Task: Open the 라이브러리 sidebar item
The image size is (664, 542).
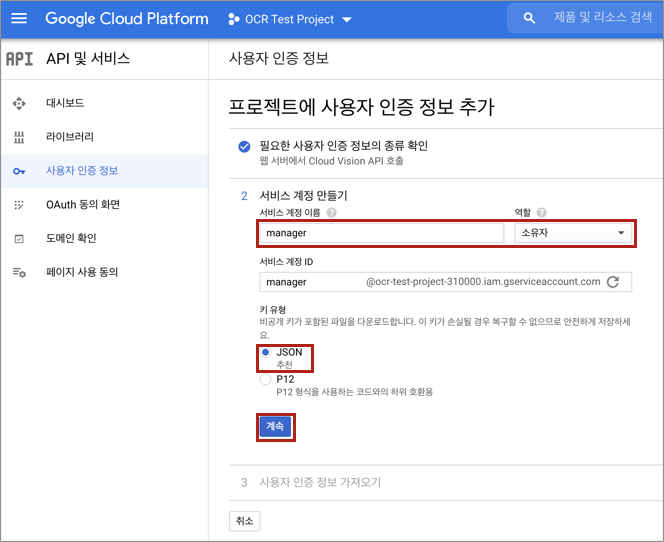Action: point(104,137)
